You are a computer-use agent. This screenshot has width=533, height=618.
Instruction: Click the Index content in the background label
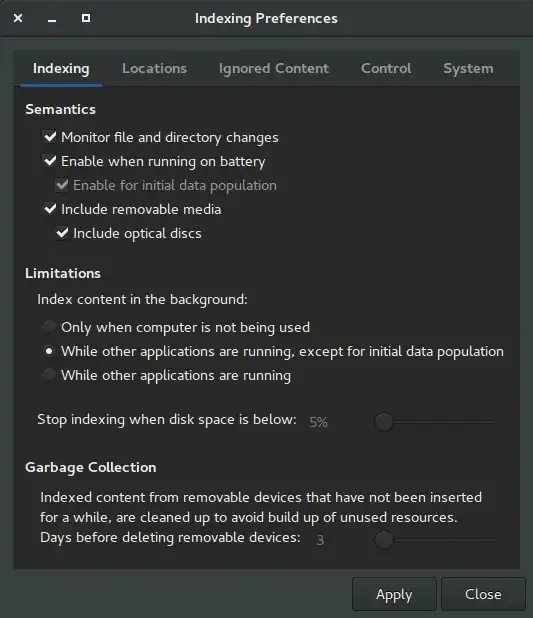142,300
